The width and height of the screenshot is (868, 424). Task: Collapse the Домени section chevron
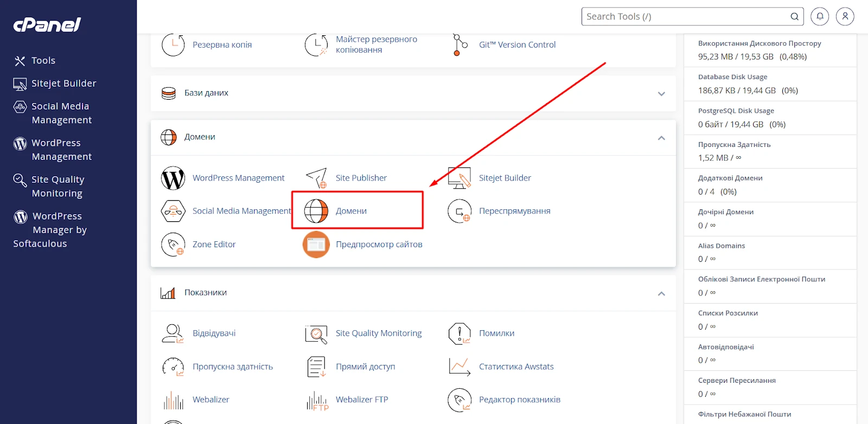point(661,138)
